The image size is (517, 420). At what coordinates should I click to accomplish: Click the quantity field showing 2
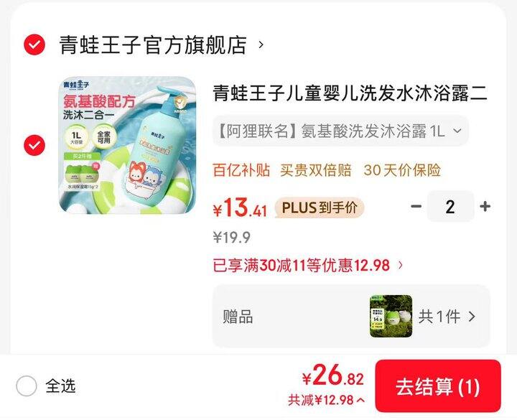450,207
